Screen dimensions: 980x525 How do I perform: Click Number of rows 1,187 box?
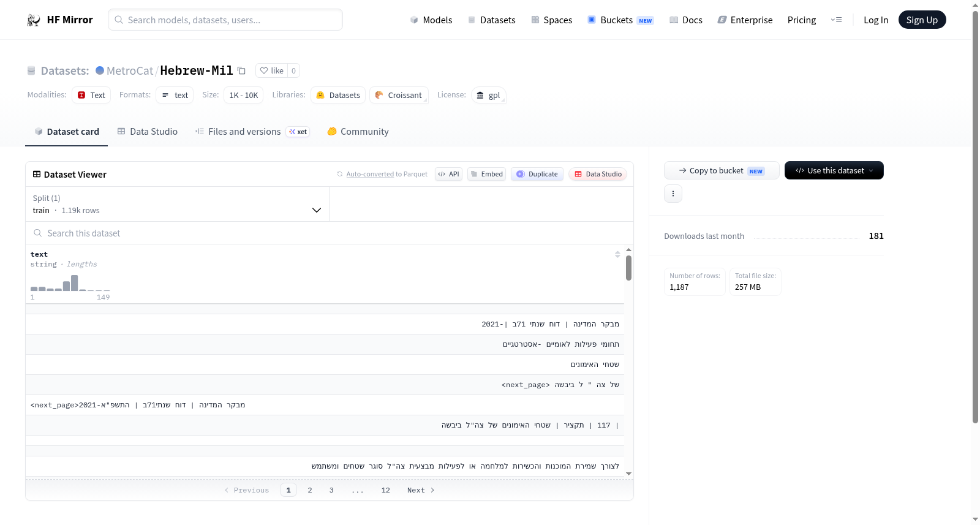[x=695, y=282]
